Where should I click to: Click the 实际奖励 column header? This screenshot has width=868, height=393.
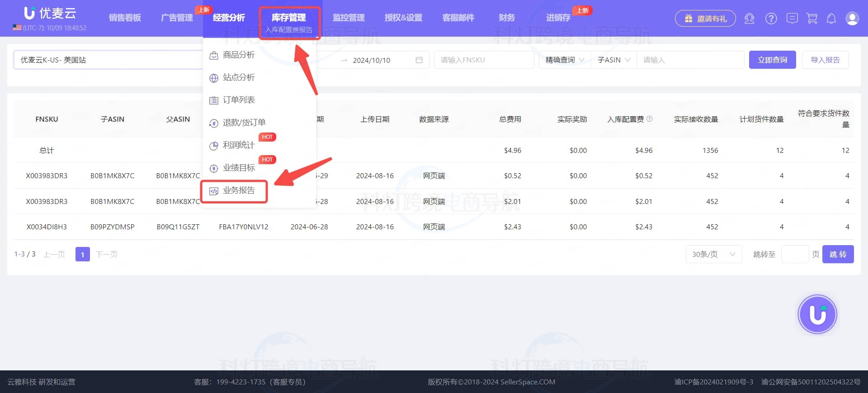click(x=572, y=119)
